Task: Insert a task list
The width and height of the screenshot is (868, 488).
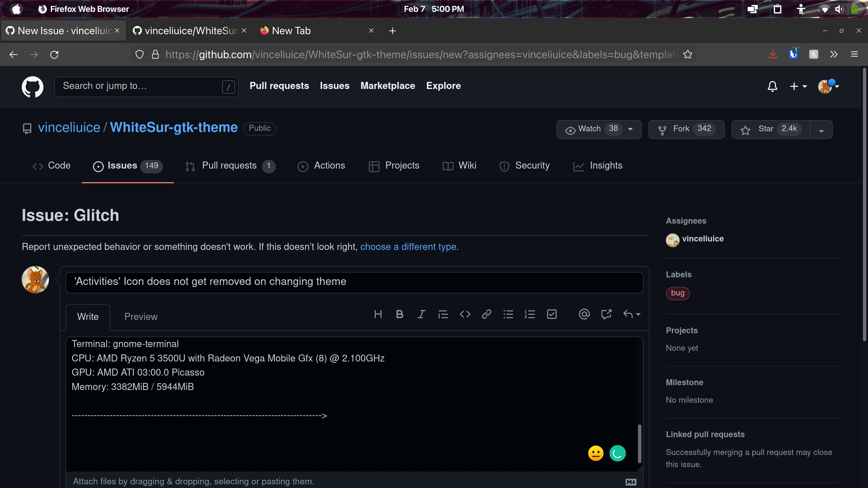Action: point(552,314)
